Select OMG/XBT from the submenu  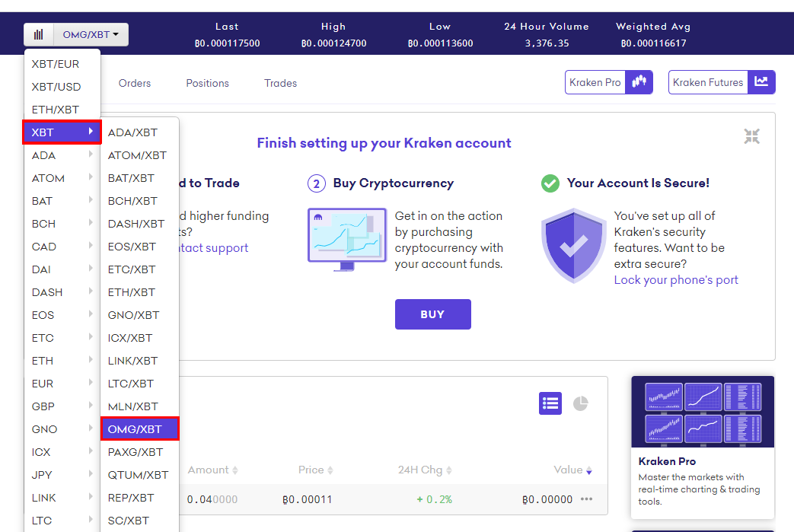tap(139, 429)
